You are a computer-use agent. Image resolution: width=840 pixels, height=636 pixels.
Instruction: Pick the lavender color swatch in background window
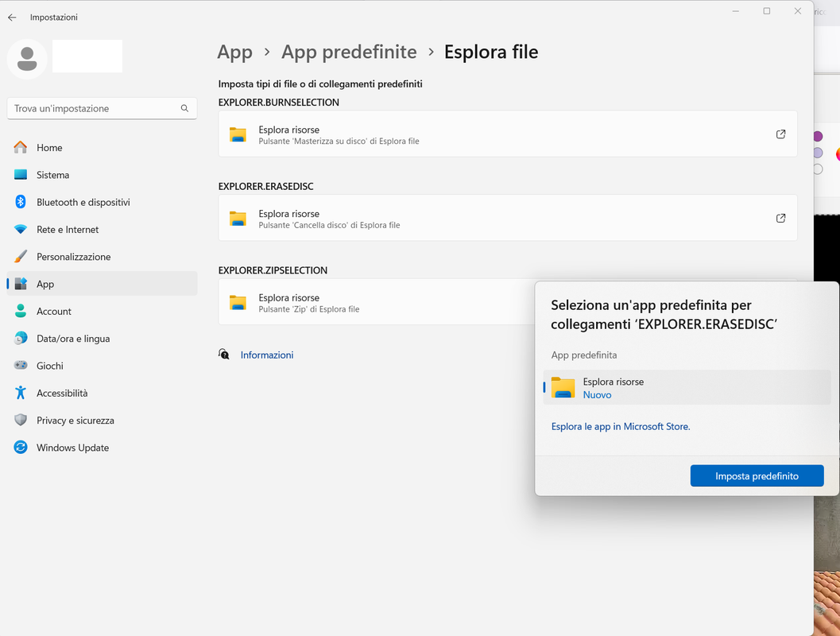click(x=818, y=153)
